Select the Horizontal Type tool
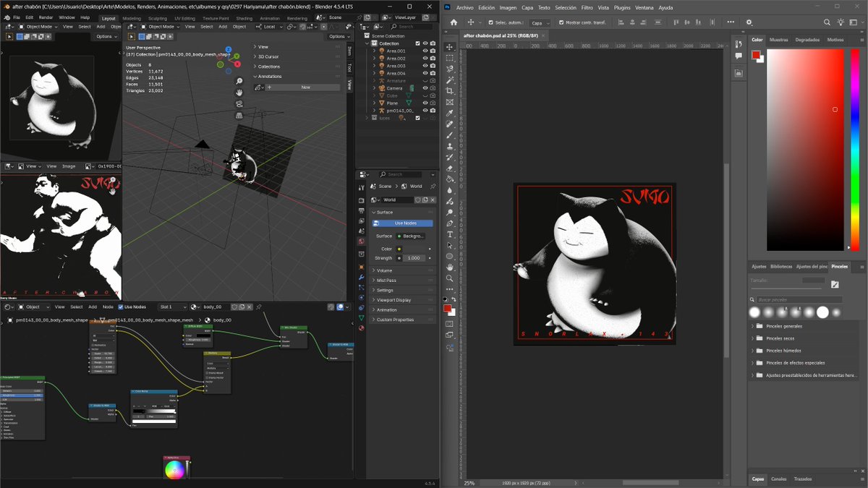Screen dimensions: 868x488 (x=450, y=234)
